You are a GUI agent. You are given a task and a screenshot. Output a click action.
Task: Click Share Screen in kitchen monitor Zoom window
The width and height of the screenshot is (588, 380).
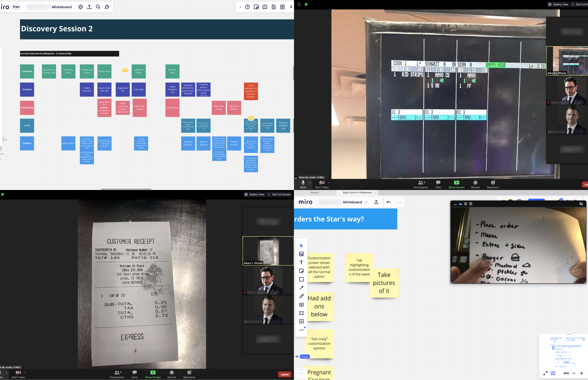(x=456, y=184)
